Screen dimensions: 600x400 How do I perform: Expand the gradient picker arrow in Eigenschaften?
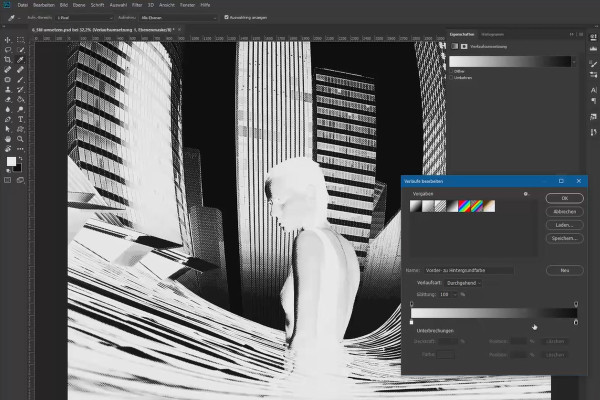click(574, 62)
